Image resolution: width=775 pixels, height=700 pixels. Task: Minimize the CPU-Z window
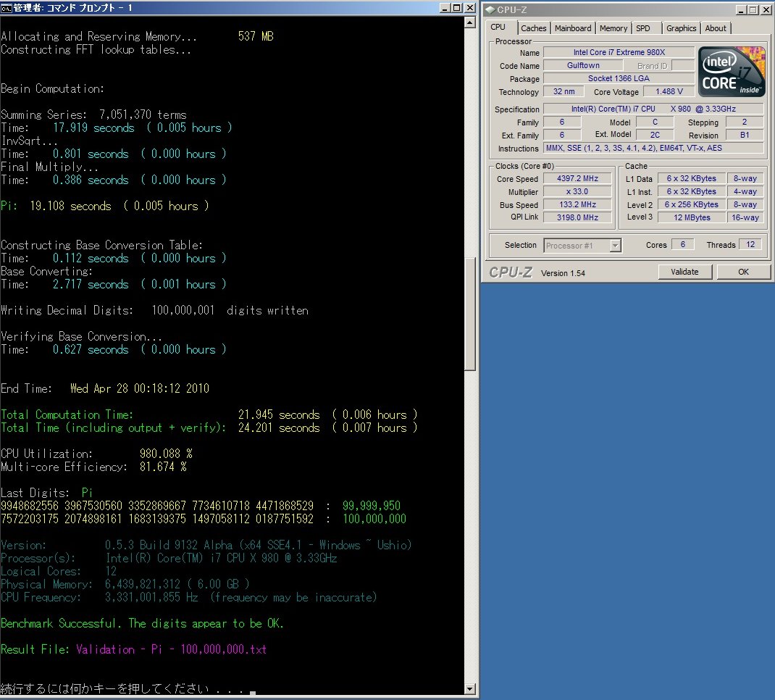coord(740,9)
